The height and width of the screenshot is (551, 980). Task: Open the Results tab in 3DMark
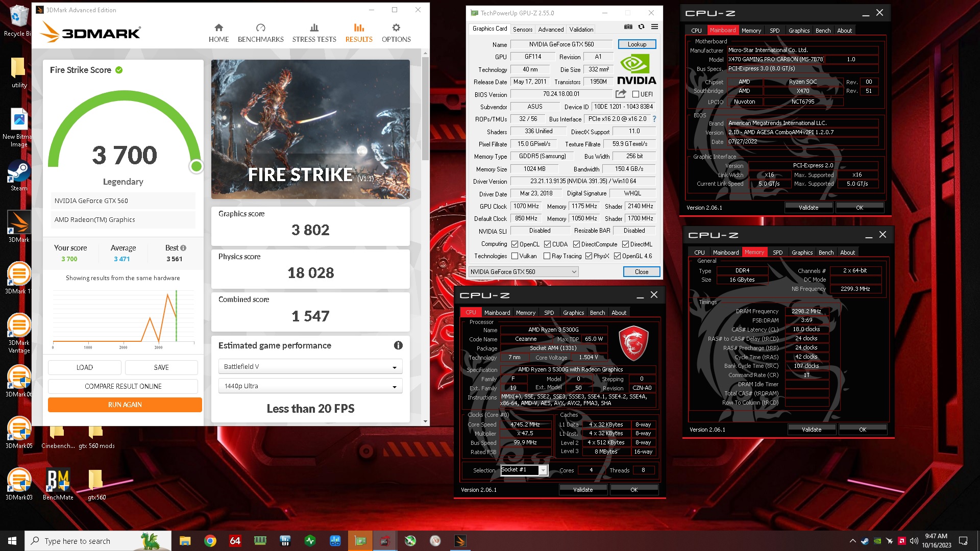[x=359, y=33]
